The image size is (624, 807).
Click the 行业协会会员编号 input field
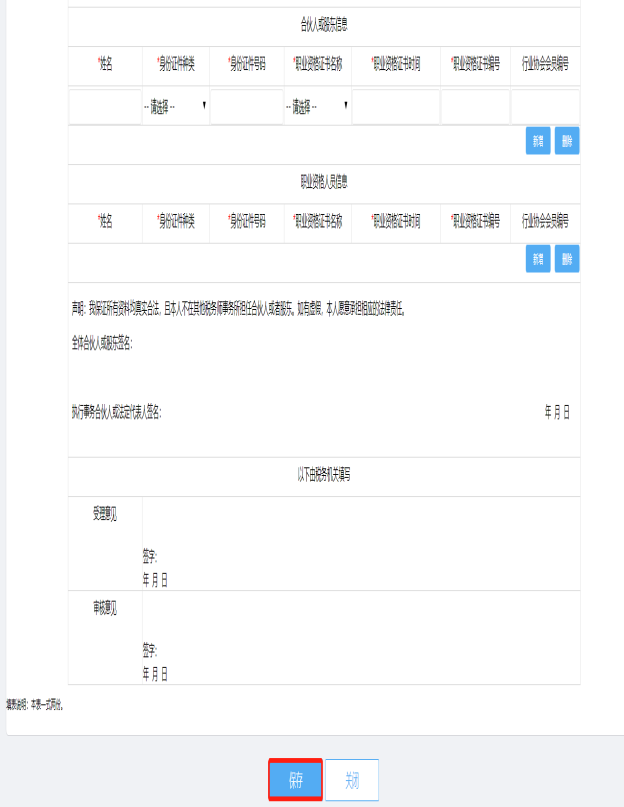tap(545, 107)
